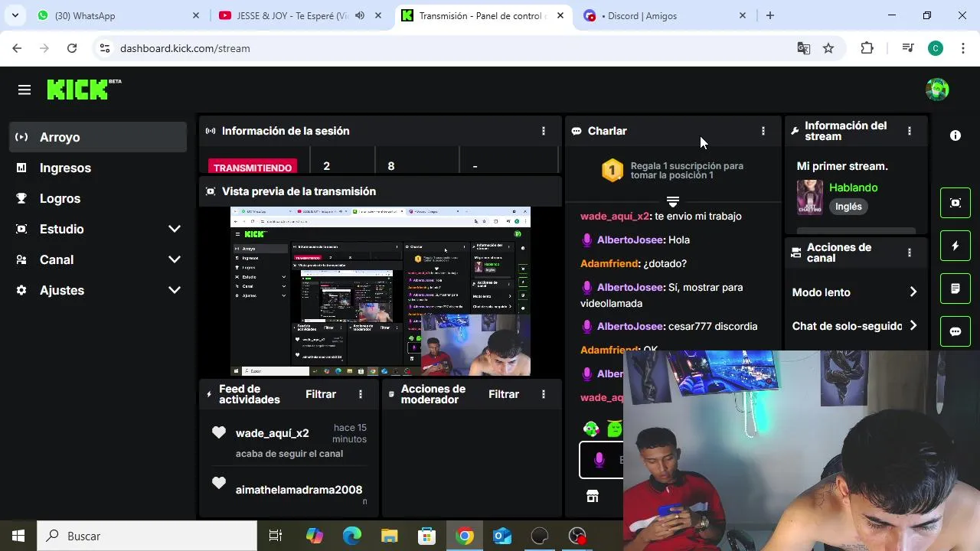
Task: Open the user profile avatar menu
Action: 937,90
